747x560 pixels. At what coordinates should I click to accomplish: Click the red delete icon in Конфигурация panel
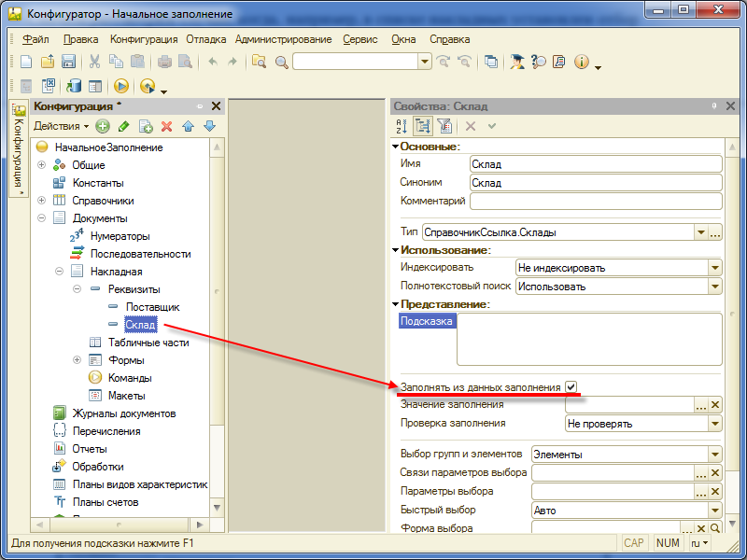click(167, 126)
